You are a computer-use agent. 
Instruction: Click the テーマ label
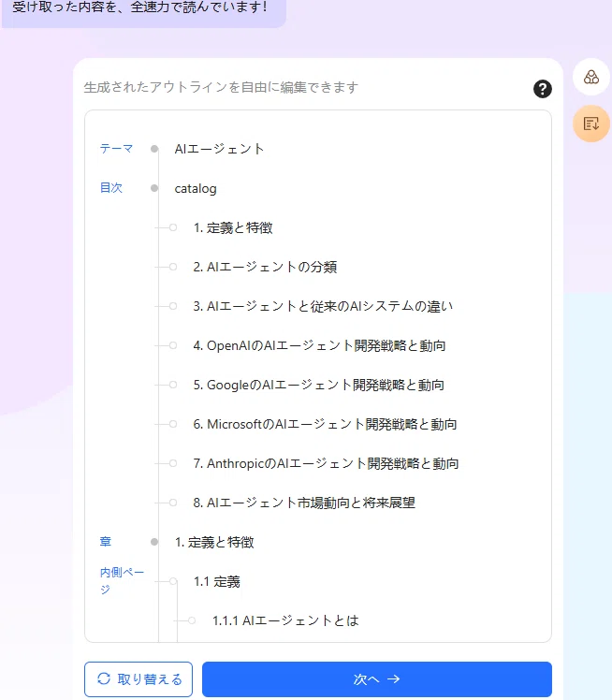point(117,148)
